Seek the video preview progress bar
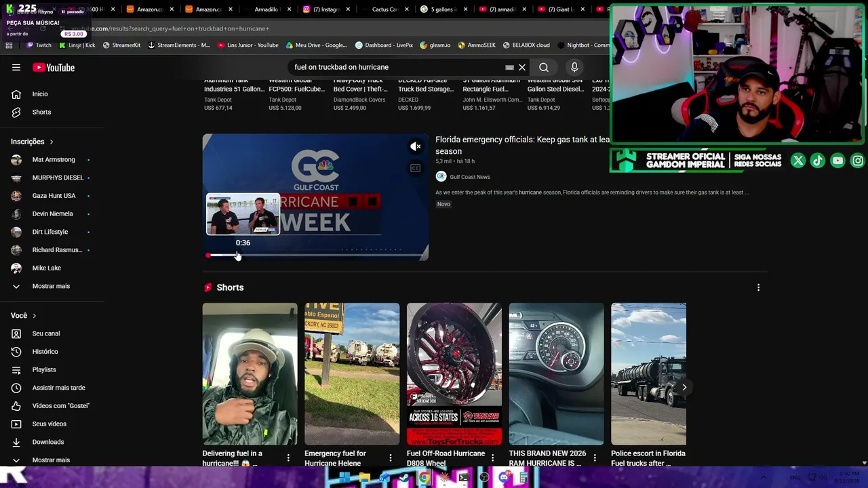This screenshot has width=868, height=488. (x=315, y=256)
